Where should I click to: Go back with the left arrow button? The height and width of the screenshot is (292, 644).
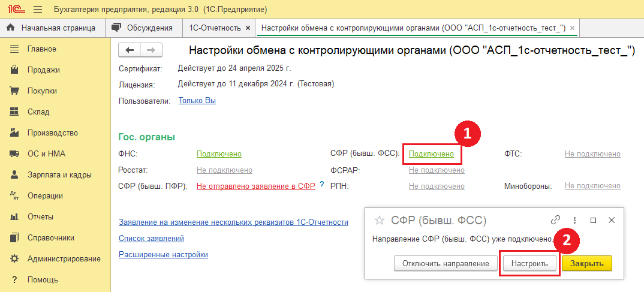tap(130, 50)
